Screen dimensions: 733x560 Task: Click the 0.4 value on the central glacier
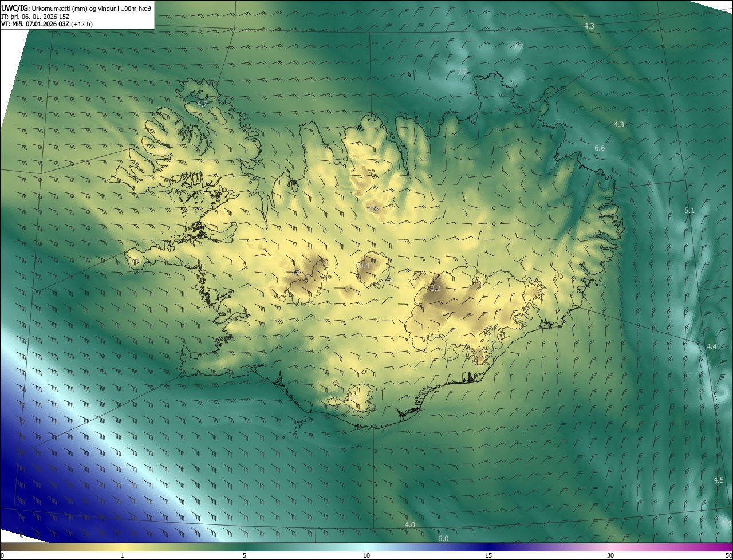[x=364, y=266]
